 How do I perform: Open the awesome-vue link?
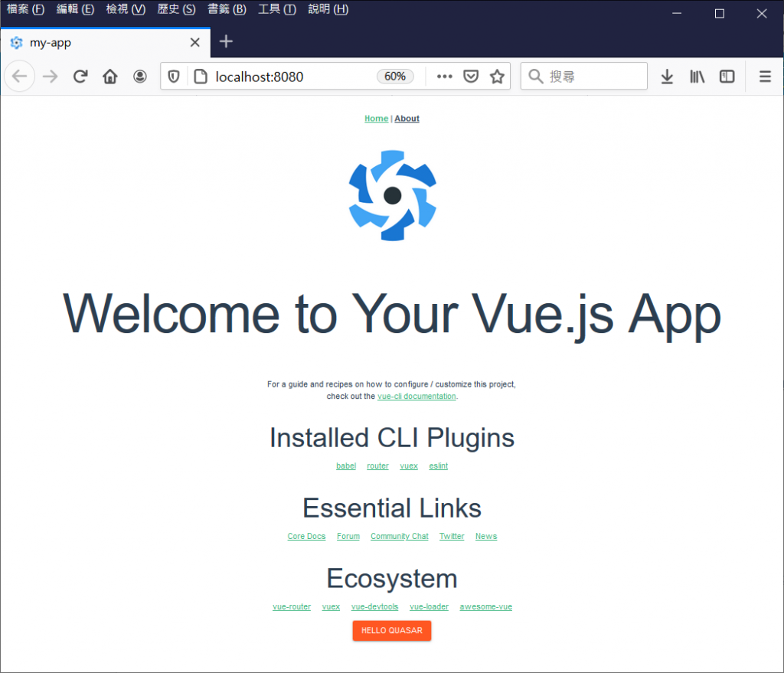tap(485, 606)
